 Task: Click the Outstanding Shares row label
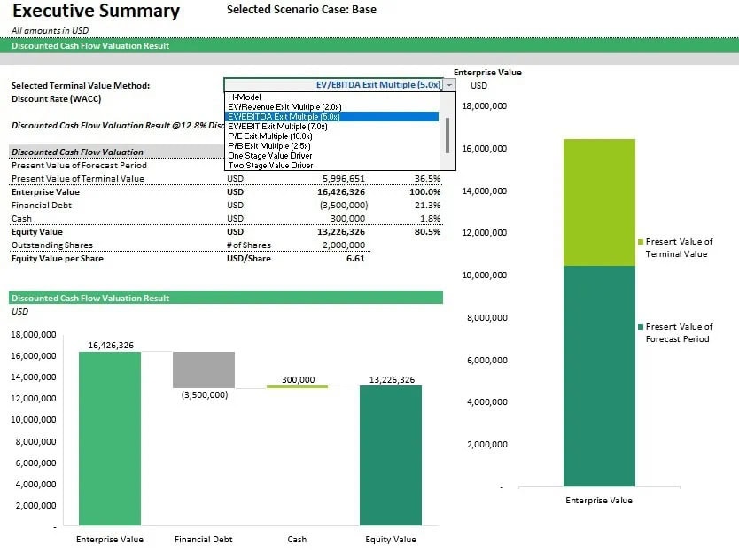click(x=52, y=245)
